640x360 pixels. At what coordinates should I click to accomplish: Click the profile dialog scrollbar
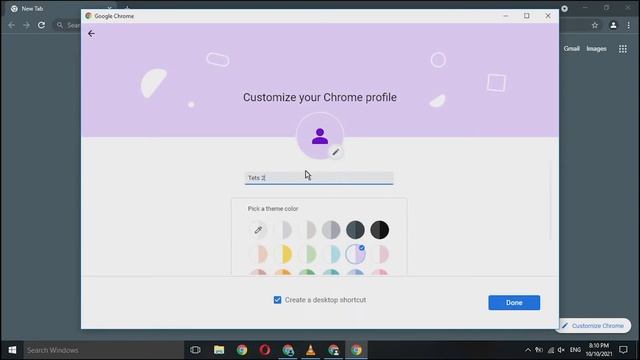(550, 200)
